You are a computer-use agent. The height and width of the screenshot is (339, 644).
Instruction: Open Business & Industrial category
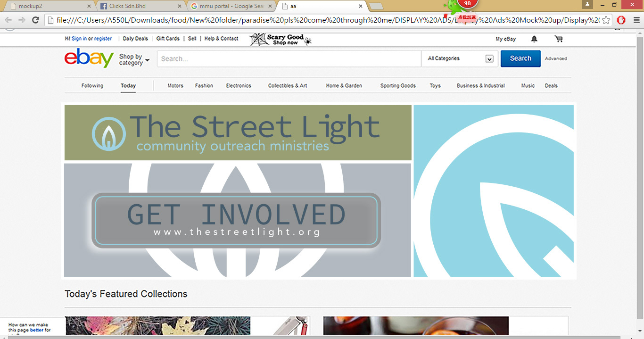480,85
